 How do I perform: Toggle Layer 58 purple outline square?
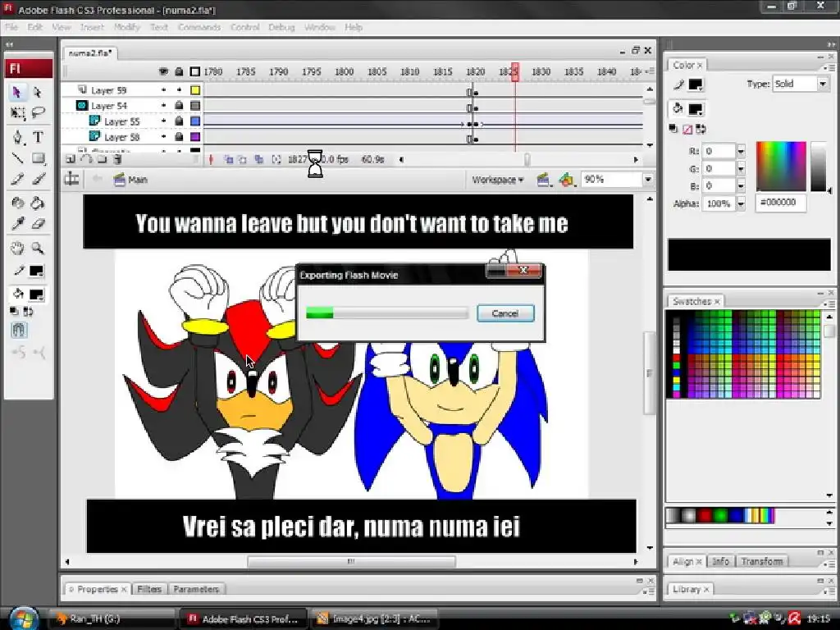(195, 137)
